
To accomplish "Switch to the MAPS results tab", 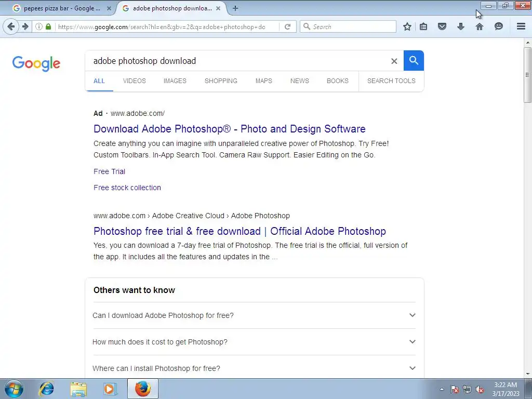I will (x=263, y=81).
